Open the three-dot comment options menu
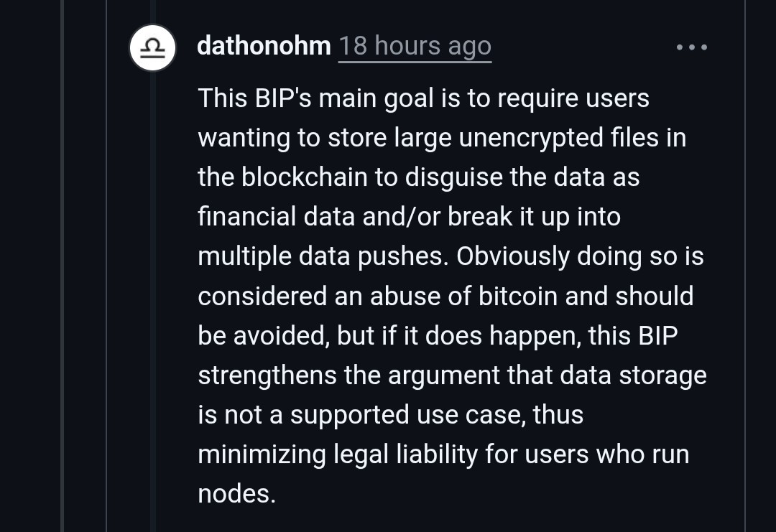776x532 pixels. [692, 47]
